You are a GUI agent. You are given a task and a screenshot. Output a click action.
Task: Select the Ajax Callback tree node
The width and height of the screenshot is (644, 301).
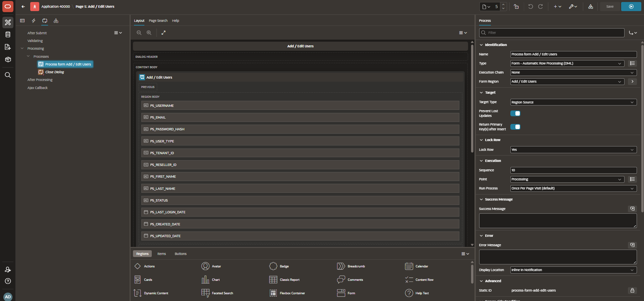[38, 88]
